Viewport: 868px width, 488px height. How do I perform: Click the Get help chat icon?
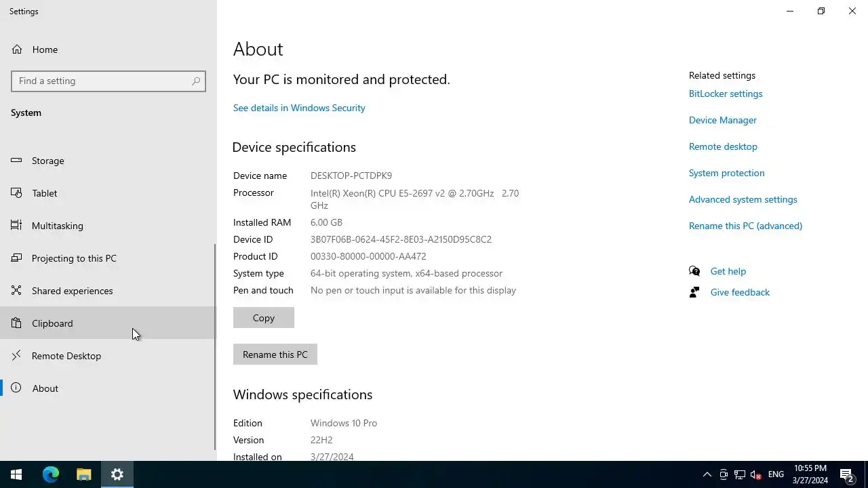click(694, 271)
